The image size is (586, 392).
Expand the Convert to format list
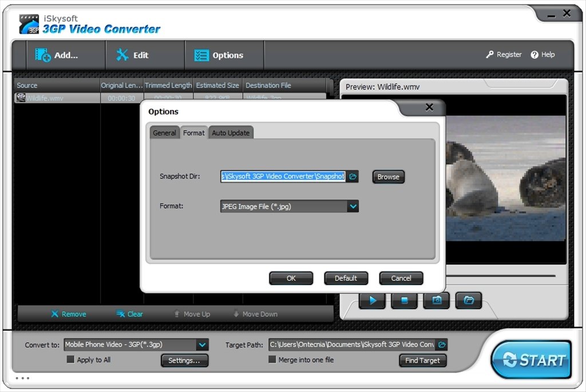[x=201, y=345]
